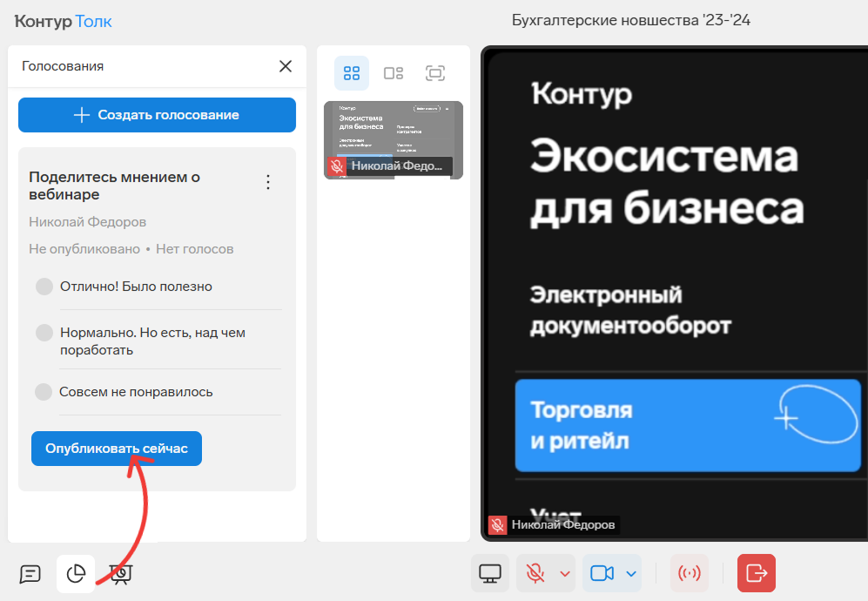Switch to sidebar layout view
868x601 pixels.
[394, 73]
